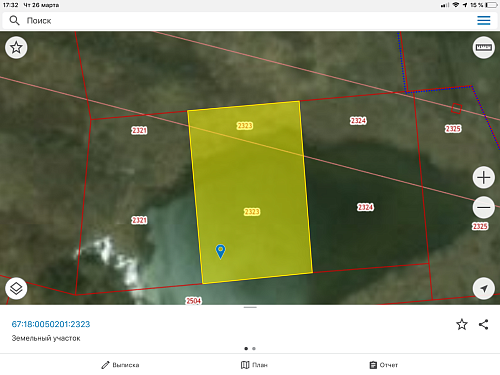Select the upper parcel 2324 label

click(358, 121)
